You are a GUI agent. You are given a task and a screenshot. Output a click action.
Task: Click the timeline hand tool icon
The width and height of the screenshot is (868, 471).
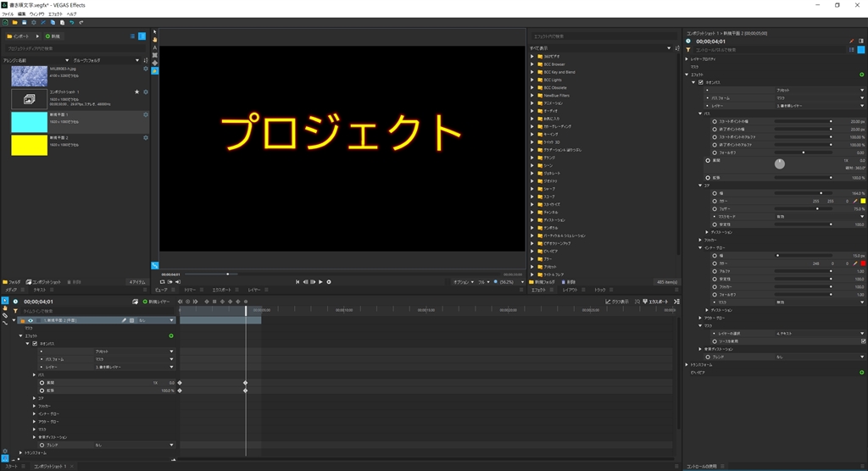[5, 308]
